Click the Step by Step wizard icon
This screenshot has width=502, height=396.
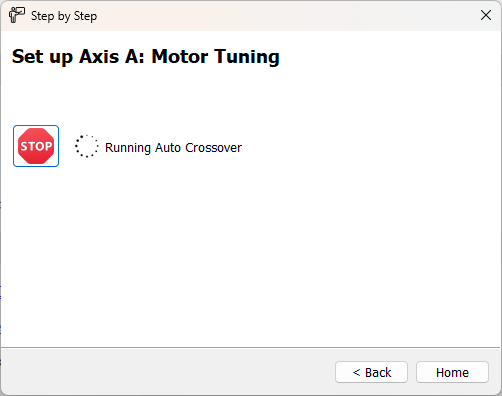coord(17,15)
